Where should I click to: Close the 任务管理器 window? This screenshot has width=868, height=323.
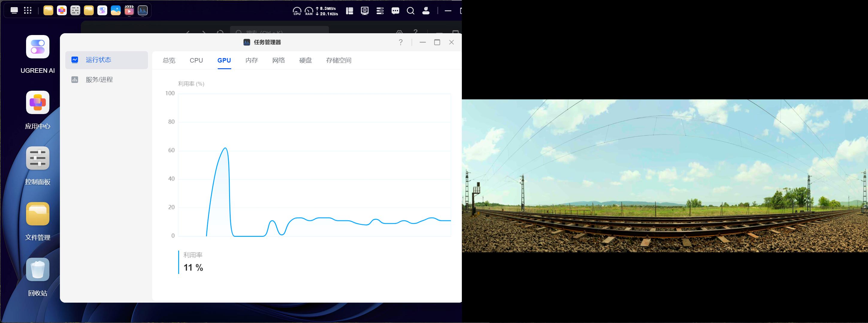click(x=452, y=42)
